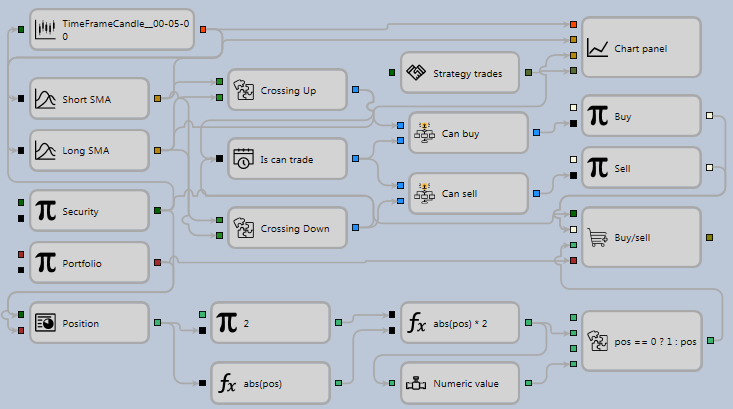Select the Portfolio node label
This screenshot has width=733, height=409.
coord(82,263)
